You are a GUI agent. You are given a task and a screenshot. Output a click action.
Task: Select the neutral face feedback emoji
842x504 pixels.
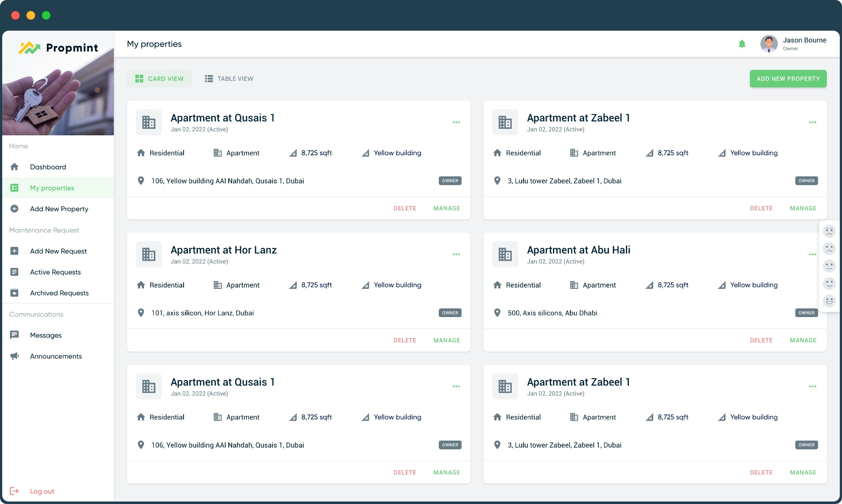tap(829, 266)
